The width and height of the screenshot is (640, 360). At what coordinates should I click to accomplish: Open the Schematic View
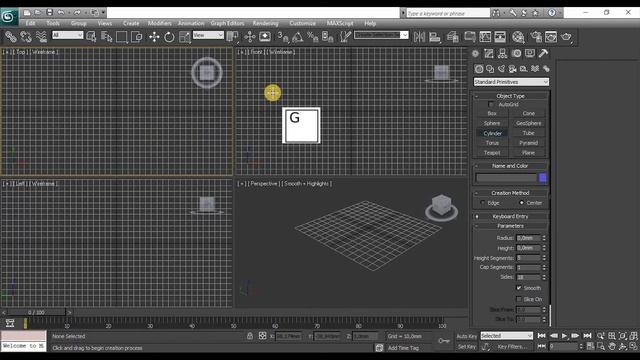click(x=500, y=37)
